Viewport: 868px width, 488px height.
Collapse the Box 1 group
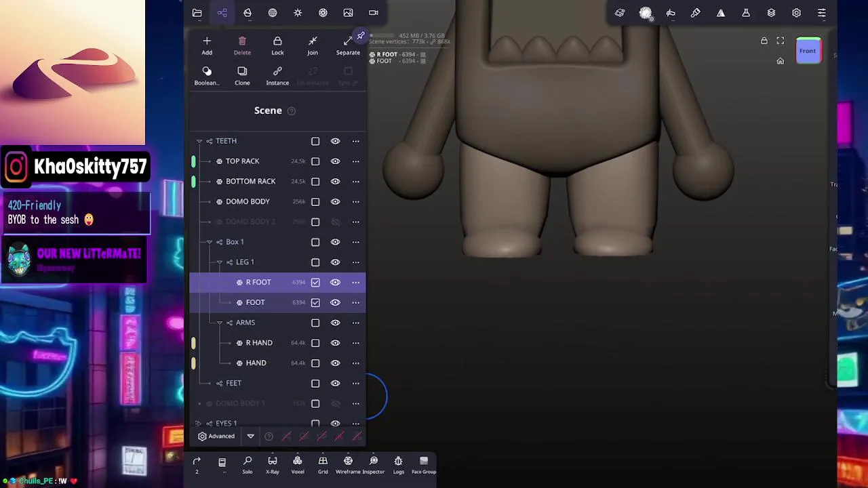[x=210, y=242]
